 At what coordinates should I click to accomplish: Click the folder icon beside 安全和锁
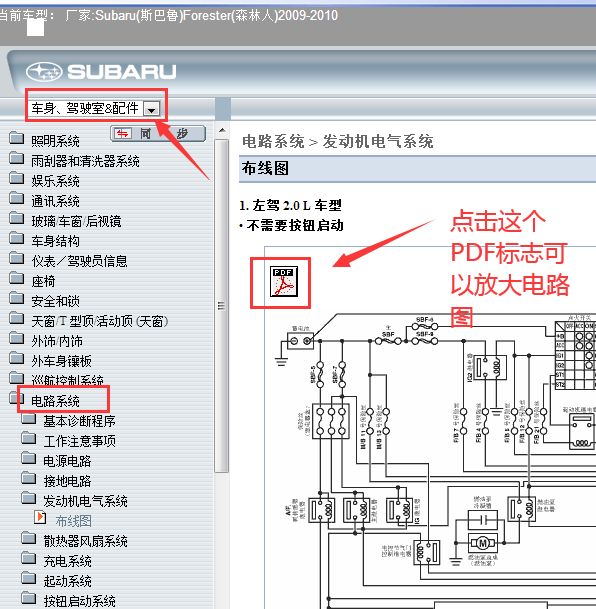coord(17,298)
